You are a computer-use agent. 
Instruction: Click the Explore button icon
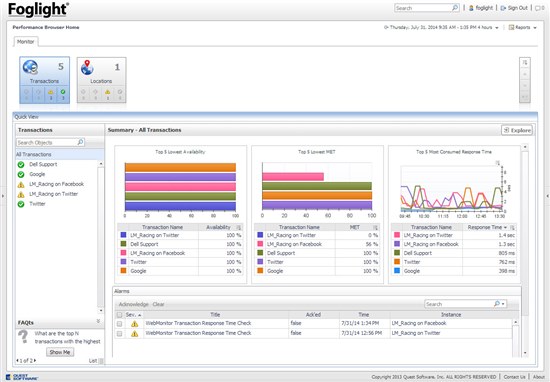[x=506, y=130]
